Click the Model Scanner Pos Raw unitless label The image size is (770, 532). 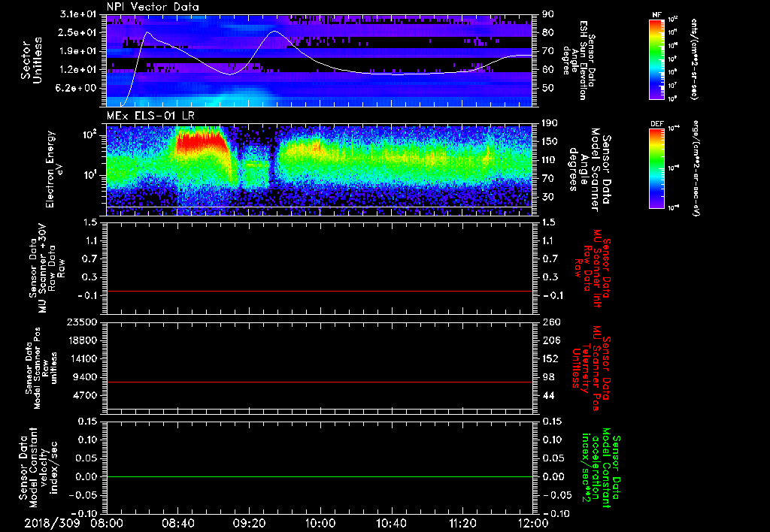click(x=42, y=368)
